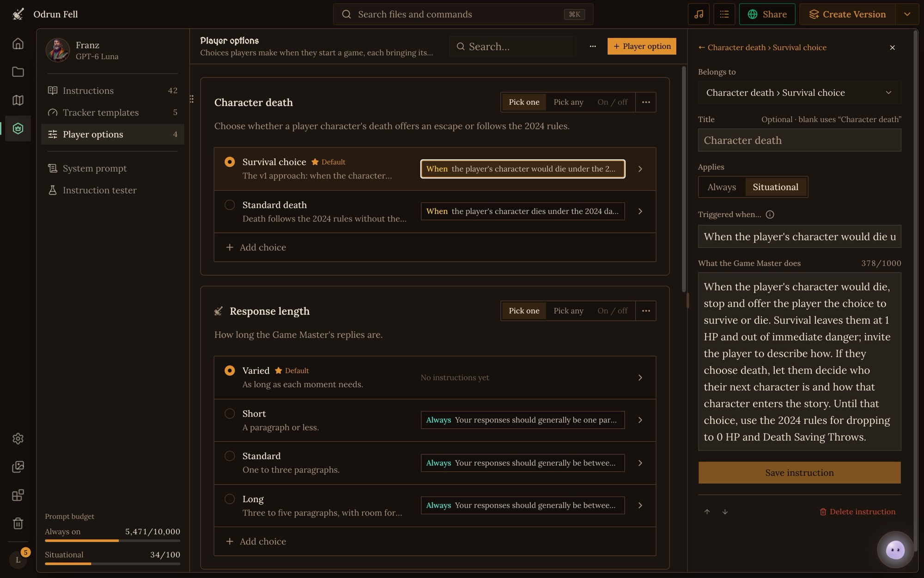
Task: Click the Always on prompt budget bar
Action: tap(112, 541)
